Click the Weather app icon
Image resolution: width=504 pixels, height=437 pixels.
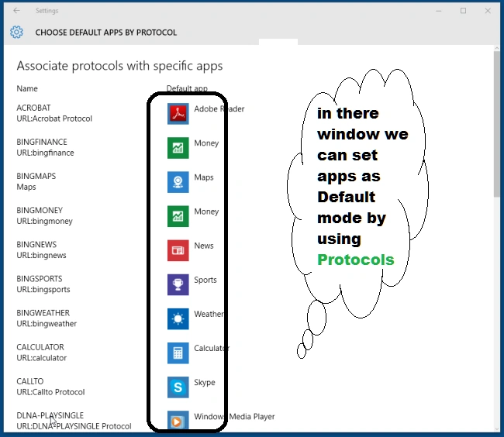click(178, 319)
